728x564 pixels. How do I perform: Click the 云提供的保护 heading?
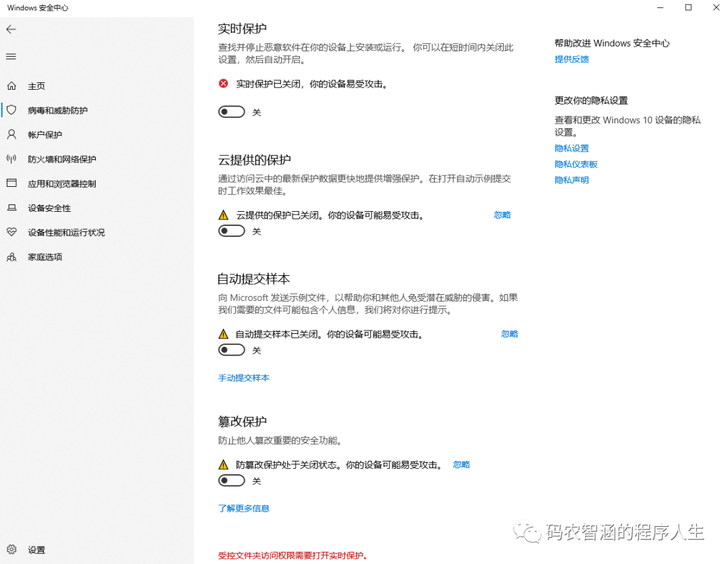click(254, 160)
